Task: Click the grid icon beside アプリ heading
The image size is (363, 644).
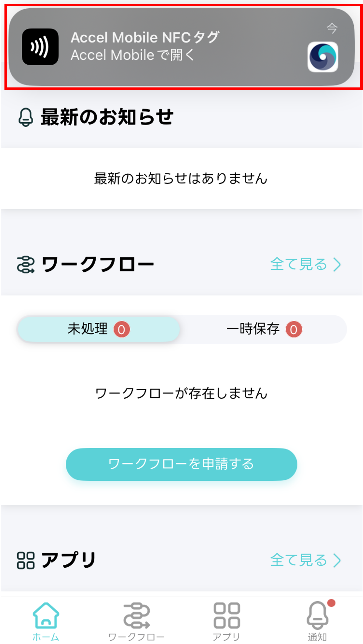Action: point(26,560)
